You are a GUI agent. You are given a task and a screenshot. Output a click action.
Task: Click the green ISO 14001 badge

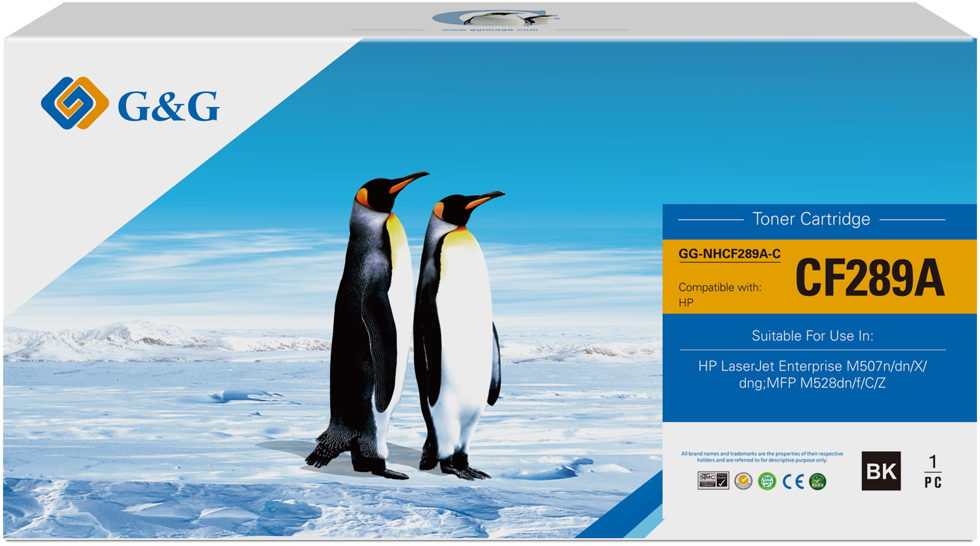pos(766,481)
